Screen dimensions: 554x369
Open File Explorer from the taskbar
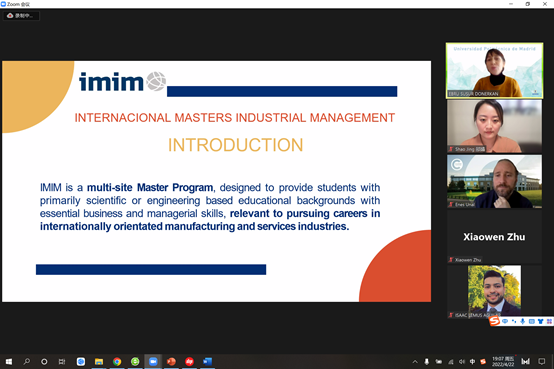click(99, 362)
